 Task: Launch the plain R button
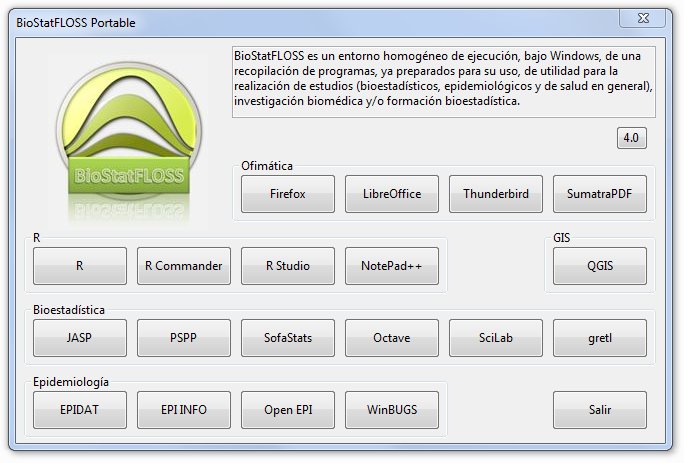click(80, 266)
